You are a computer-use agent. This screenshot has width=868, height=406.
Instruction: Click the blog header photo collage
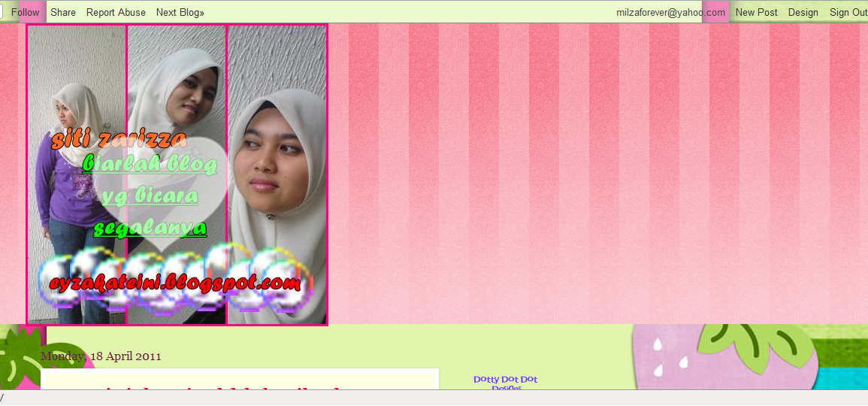pyautogui.click(x=177, y=174)
